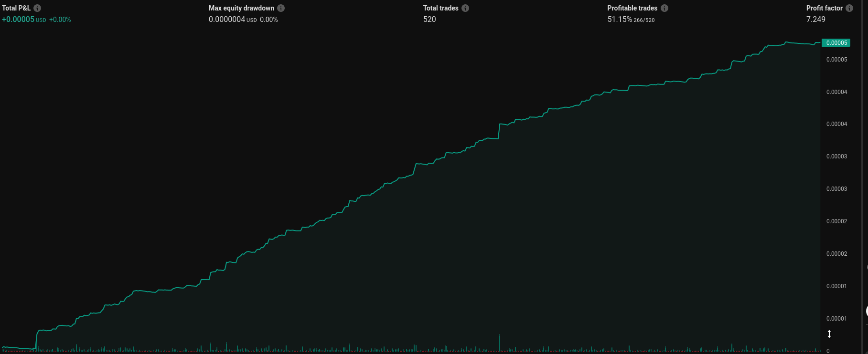Open the Profit factor info icon

coord(849,8)
